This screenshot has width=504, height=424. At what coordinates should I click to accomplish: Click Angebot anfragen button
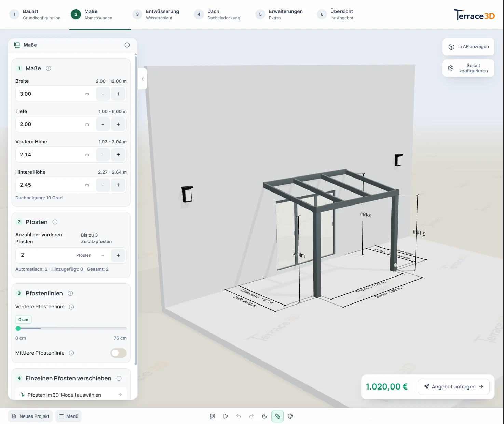[454, 387]
